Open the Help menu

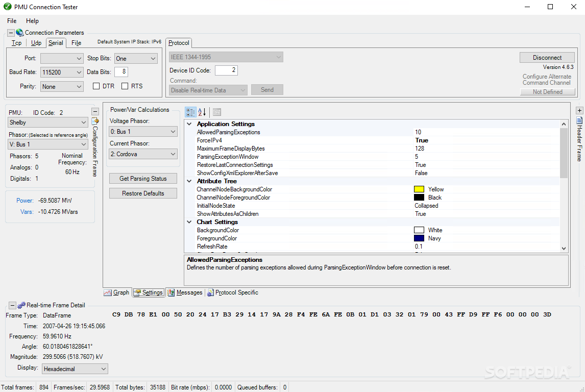pos(32,21)
